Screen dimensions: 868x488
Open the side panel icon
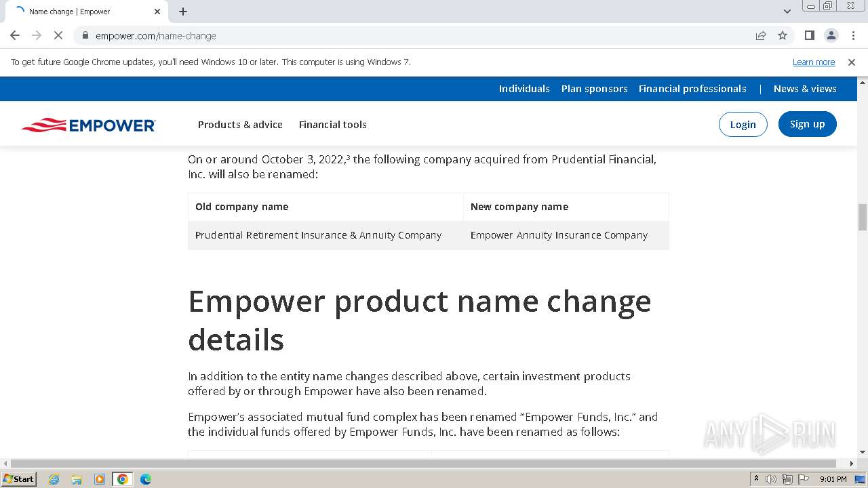pyautogui.click(x=809, y=35)
